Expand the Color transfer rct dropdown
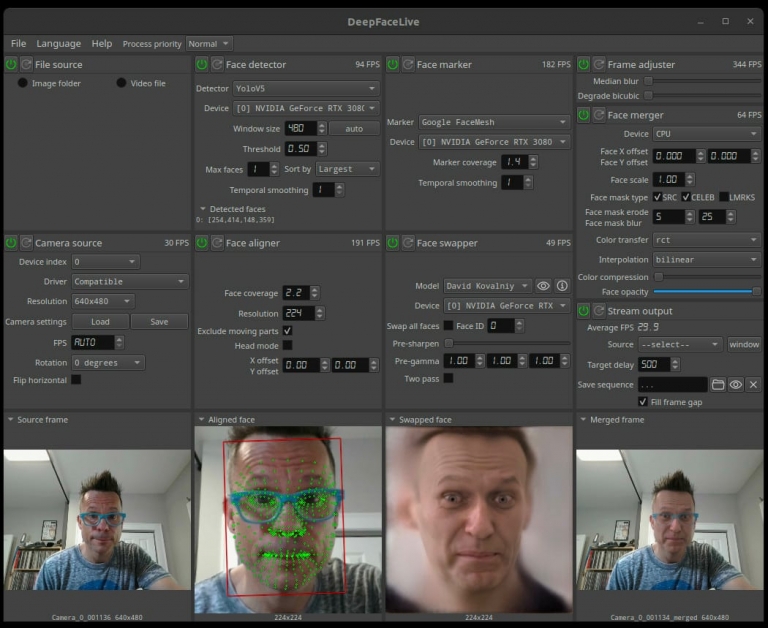The image size is (768, 628). [706, 240]
